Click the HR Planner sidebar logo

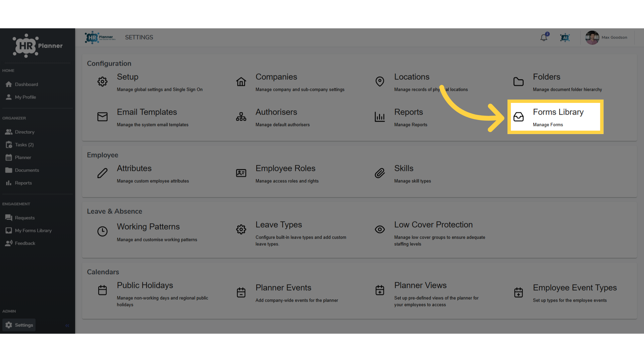tap(38, 46)
